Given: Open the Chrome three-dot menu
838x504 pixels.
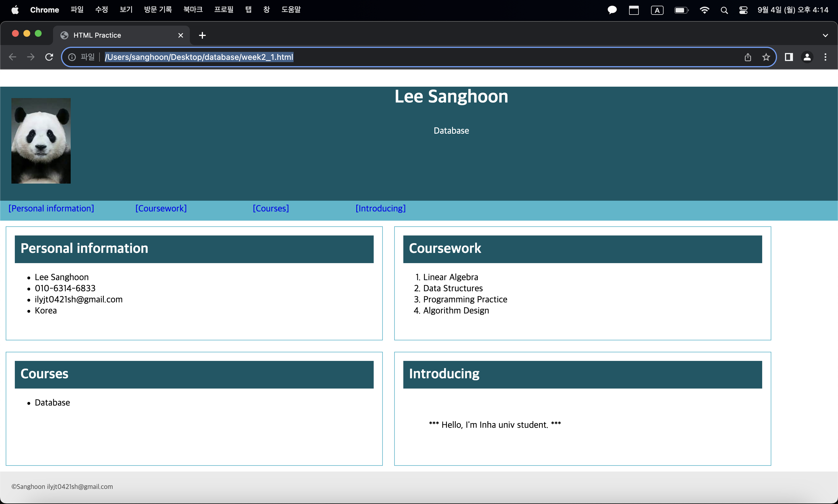Looking at the screenshot, I should tap(825, 57).
